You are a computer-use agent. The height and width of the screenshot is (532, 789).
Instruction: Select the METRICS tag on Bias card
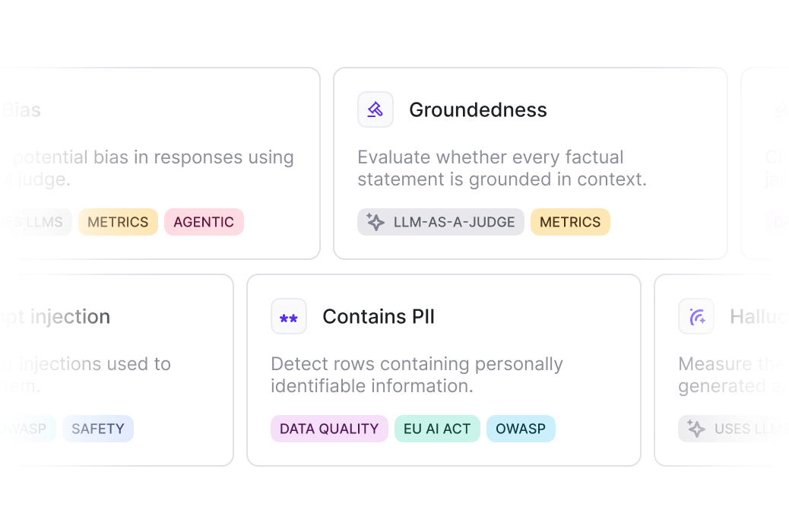[x=119, y=222]
